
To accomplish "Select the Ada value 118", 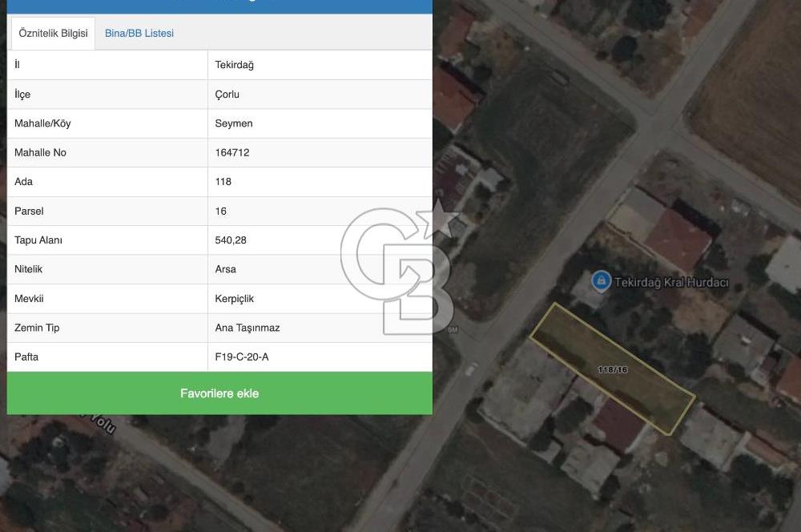I will (223, 182).
